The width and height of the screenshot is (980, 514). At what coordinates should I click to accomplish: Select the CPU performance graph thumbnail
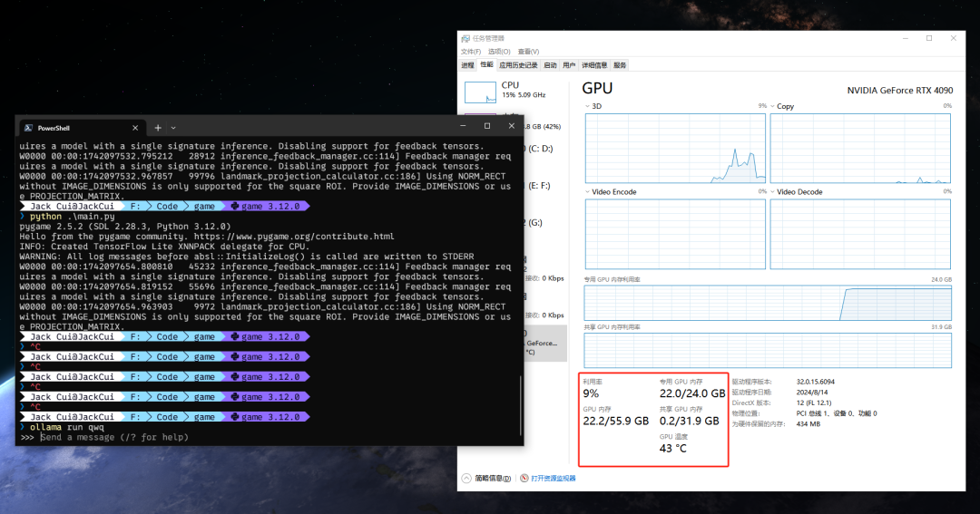click(x=480, y=92)
